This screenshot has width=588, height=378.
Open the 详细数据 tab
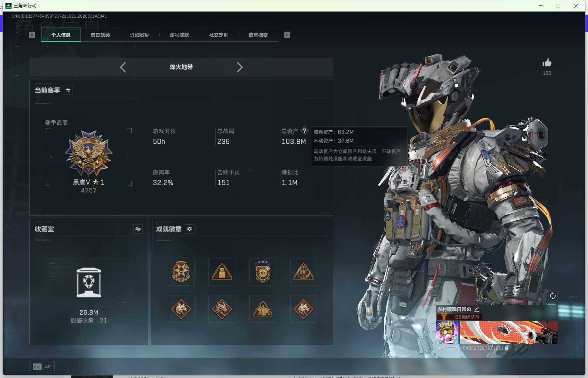click(140, 35)
